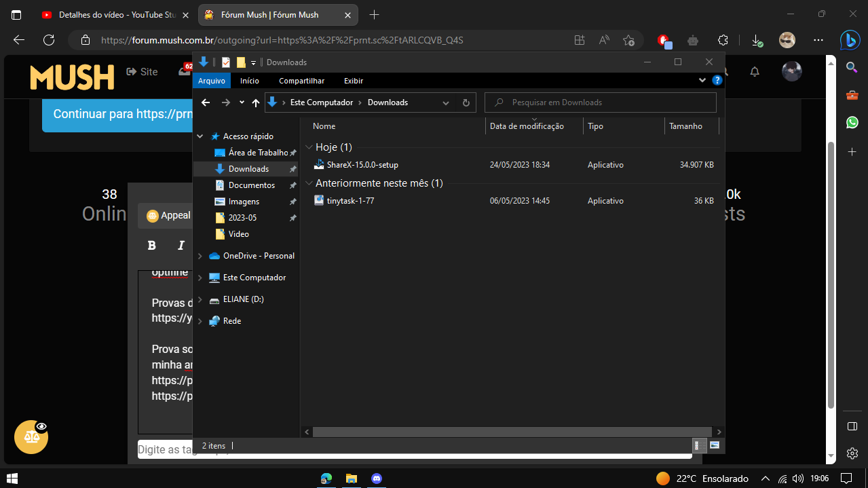Image resolution: width=868 pixels, height=488 pixels.
Task: Click Este Computador in the address breadcrumb
Action: pos(322,102)
